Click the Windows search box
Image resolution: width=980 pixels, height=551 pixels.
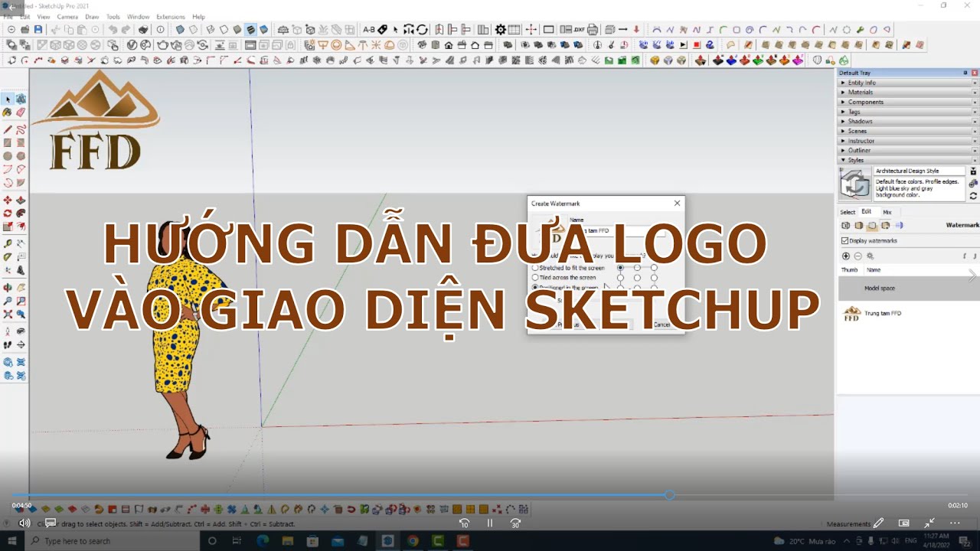click(x=111, y=540)
